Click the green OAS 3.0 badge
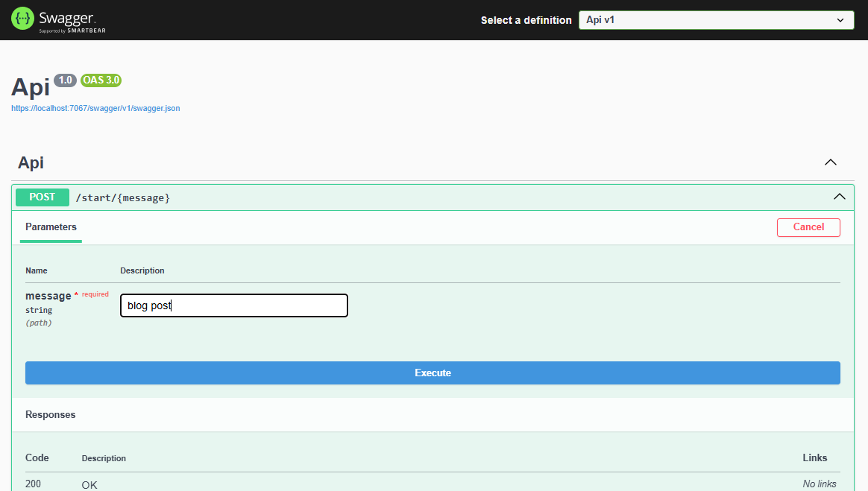Viewport: 868px width, 491px height. 101,80
